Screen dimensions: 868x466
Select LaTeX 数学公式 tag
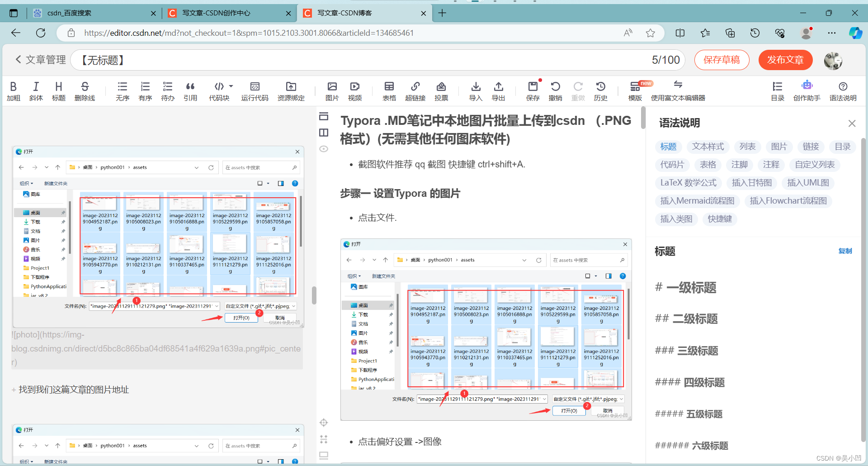689,183
